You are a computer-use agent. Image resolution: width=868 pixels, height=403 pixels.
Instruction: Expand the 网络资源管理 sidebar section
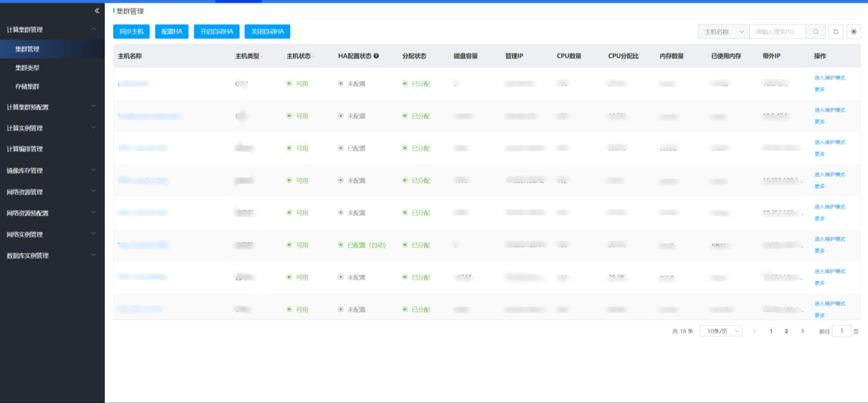click(x=52, y=192)
